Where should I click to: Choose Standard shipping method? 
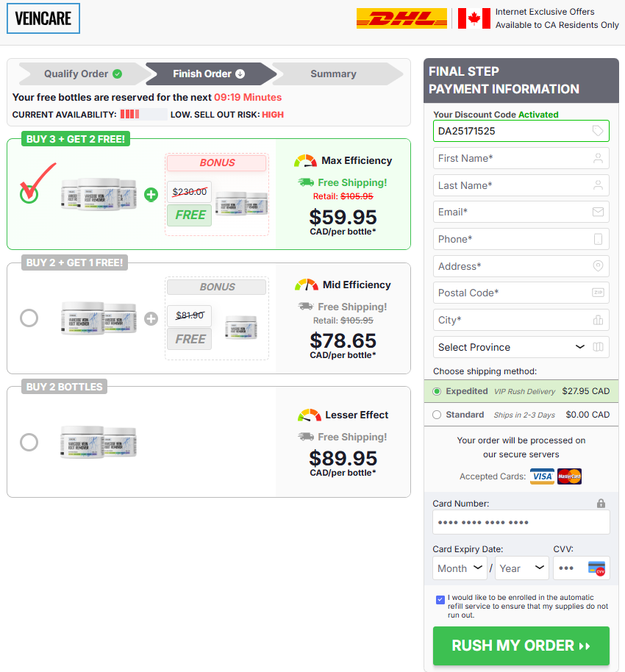pos(436,415)
